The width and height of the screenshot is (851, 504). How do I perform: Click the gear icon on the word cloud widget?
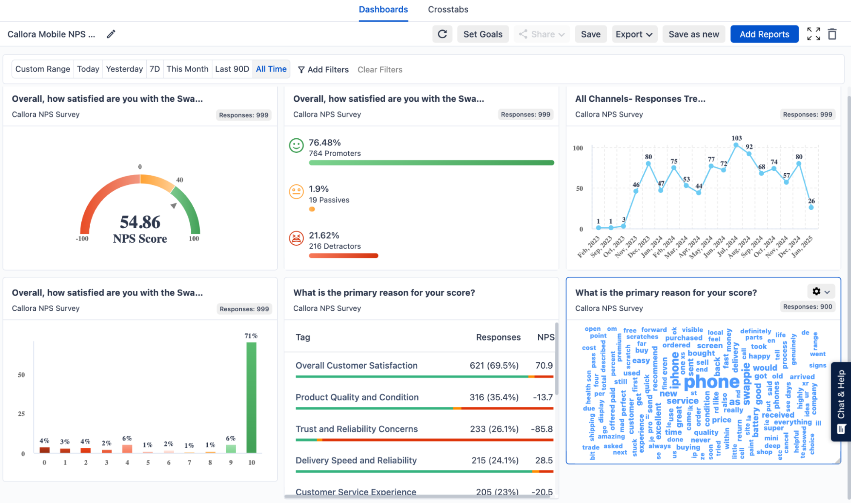pos(816,292)
